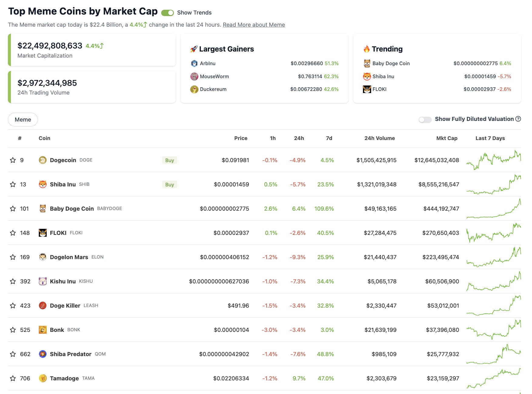Click the Last 7 Days column header
This screenshot has width=532, height=394.
pyautogui.click(x=490, y=138)
